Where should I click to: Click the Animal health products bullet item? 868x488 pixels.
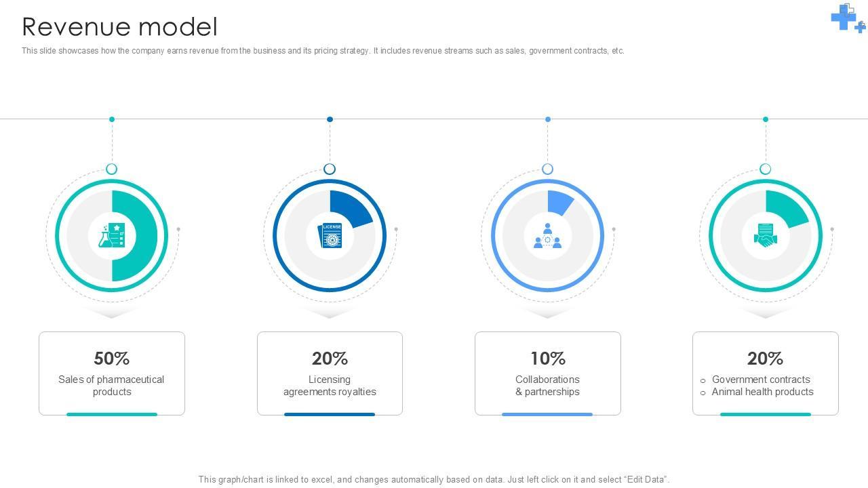pyautogui.click(x=762, y=392)
